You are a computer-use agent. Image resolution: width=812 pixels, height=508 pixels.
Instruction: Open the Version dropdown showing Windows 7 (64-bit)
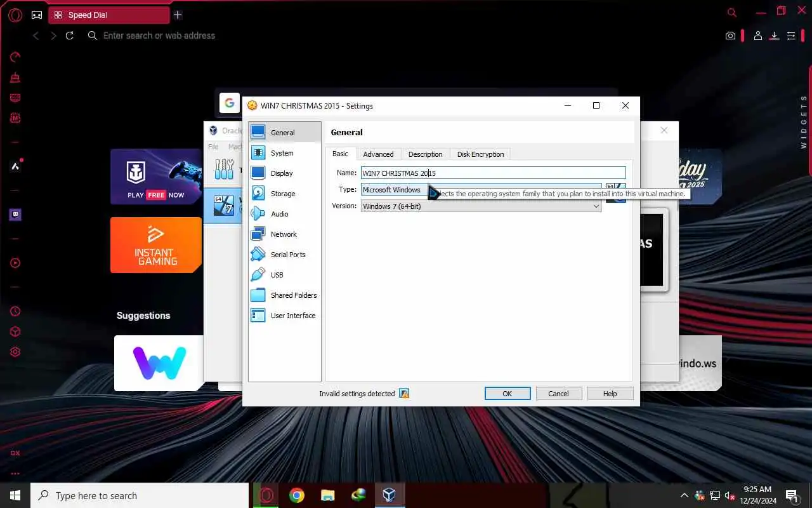pyautogui.click(x=481, y=206)
